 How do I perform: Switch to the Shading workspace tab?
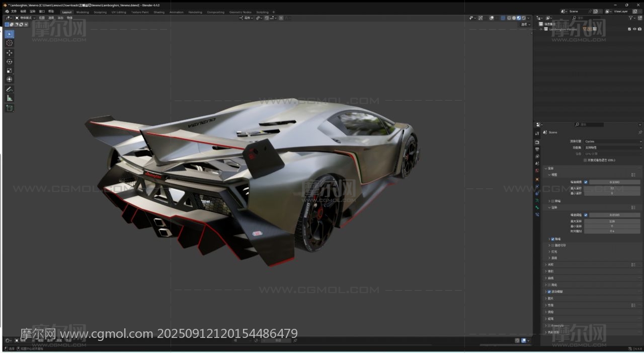coord(159,12)
